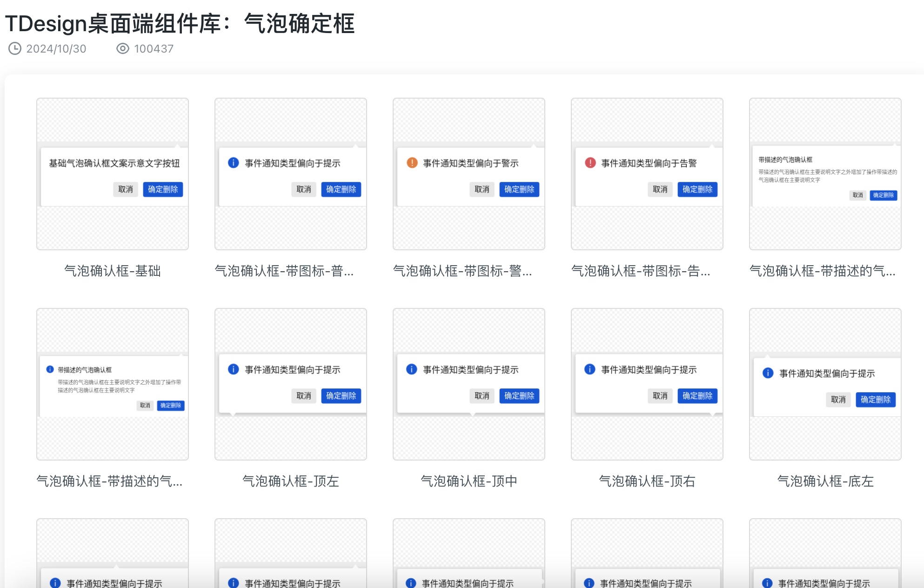Open first-row 带描述的气泡确认框 thumbnail without icon

pos(825,174)
